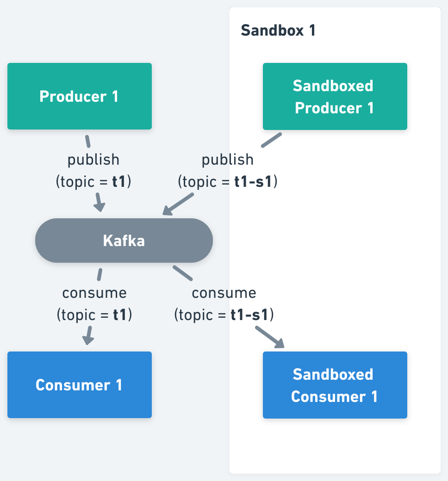
Task: Click the "consume" label above Consumer 1
Action: [x=94, y=293]
